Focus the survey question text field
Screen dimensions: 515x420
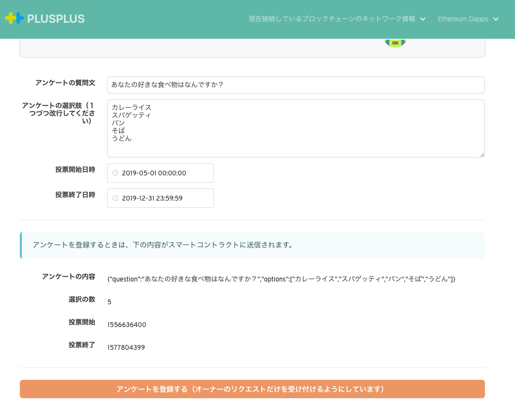coord(296,85)
